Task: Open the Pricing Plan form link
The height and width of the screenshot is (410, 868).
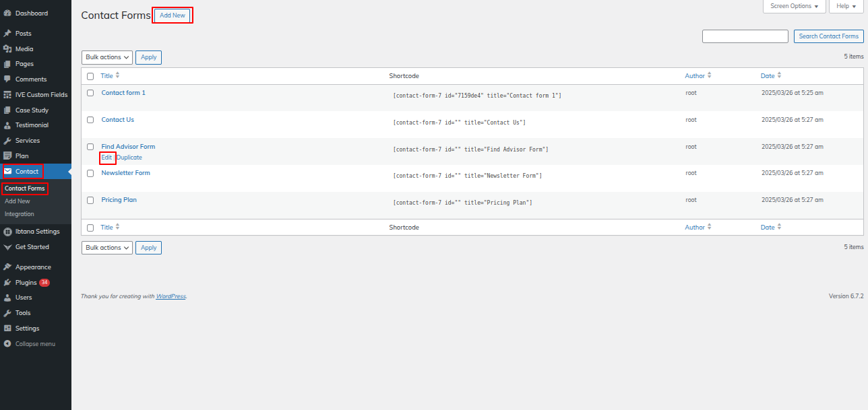Action: point(119,200)
